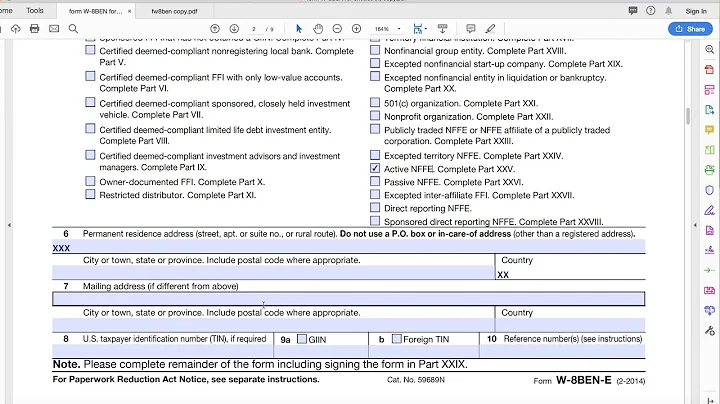Image resolution: width=720 pixels, height=404 pixels.
Task: Click the upload to cloud icon
Action: (16, 29)
